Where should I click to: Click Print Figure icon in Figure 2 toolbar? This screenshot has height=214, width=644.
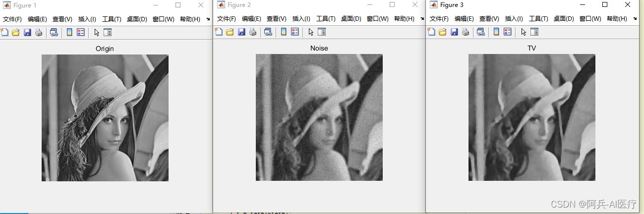(253, 32)
